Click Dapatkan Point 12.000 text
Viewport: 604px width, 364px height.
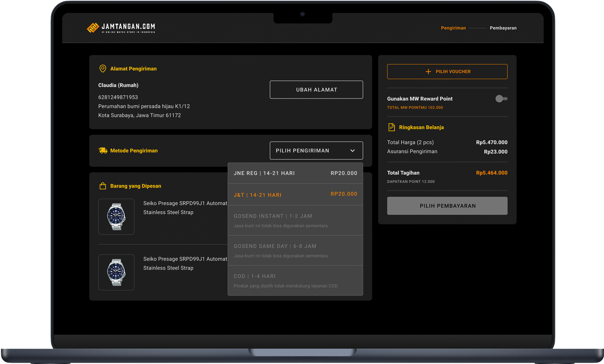[411, 182]
